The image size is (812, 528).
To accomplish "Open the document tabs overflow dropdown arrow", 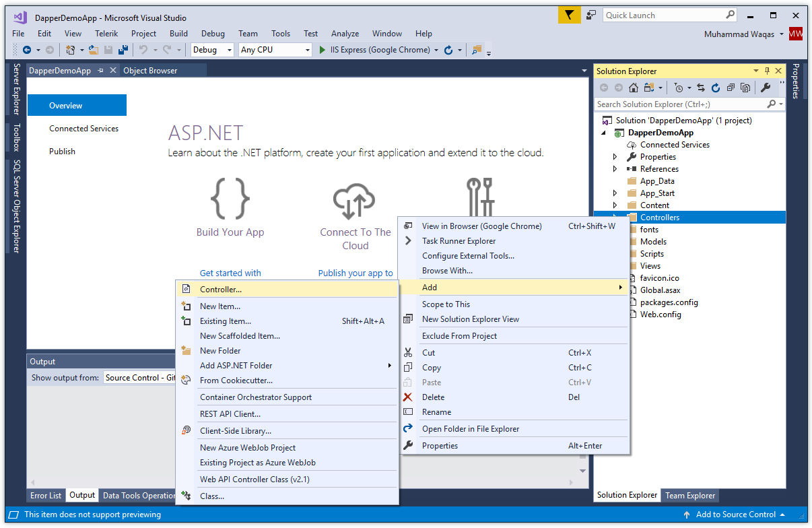I will 584,71.
